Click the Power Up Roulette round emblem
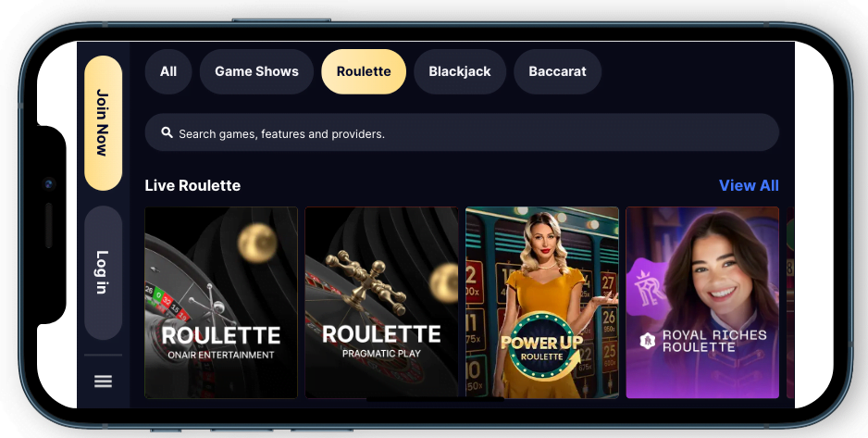868x438 pixels. click(542, 345)
